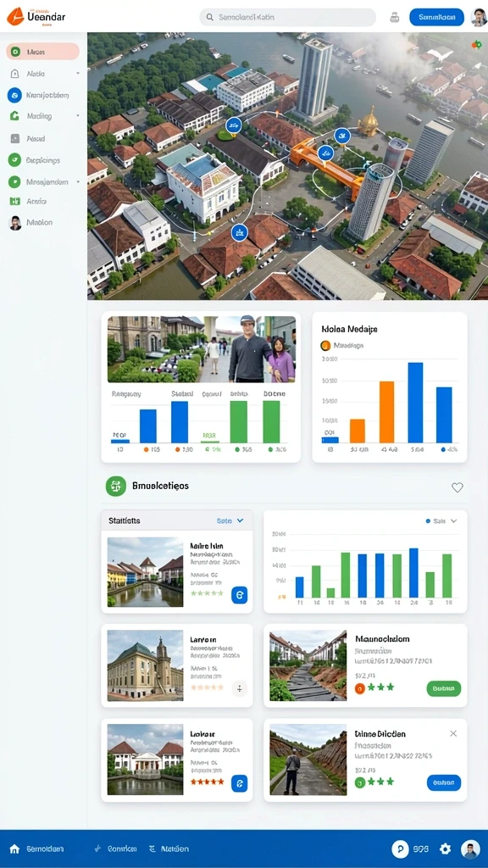This screenshot has width=488, height=868.
Task: Click the blue action icon on Lakeer card
Action: [x=239, y=783]
